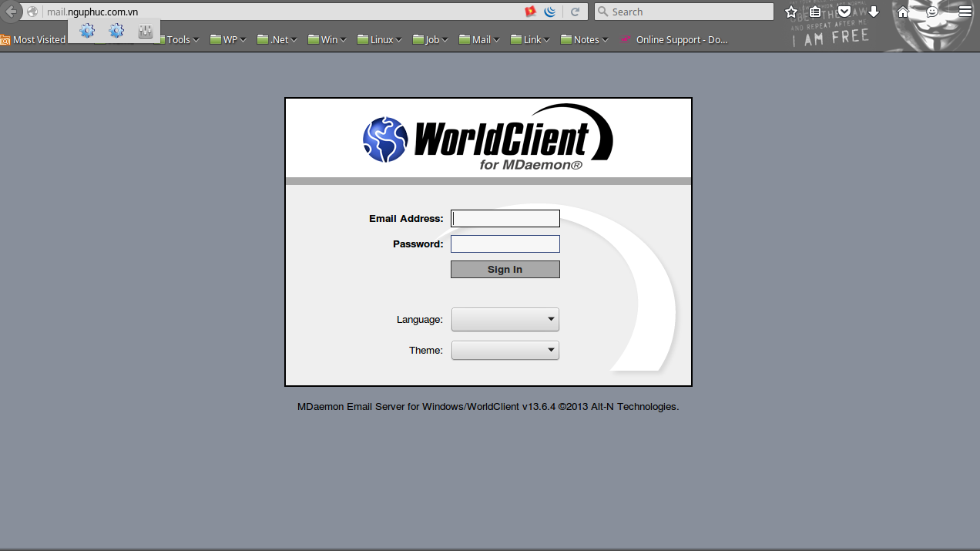Click the "Theme:" label

426,350
